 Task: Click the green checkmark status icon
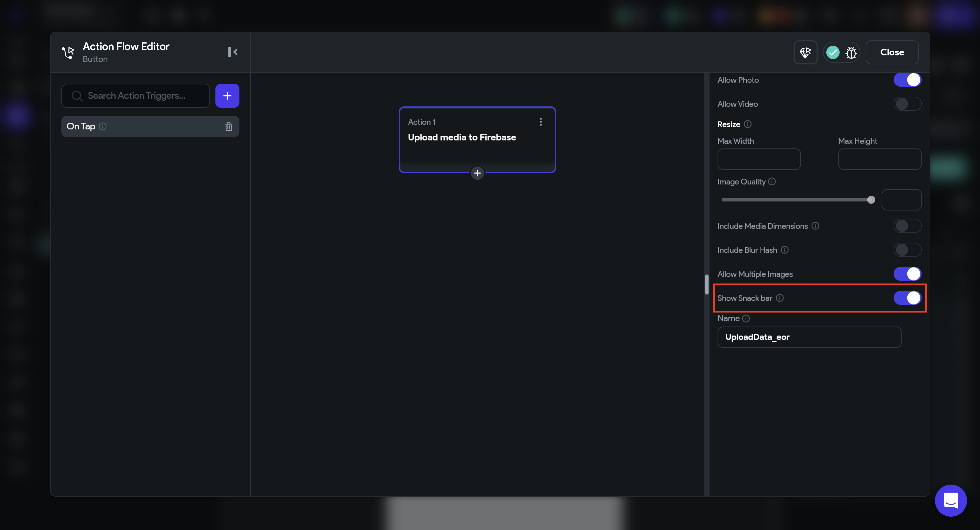pos(833,52)
